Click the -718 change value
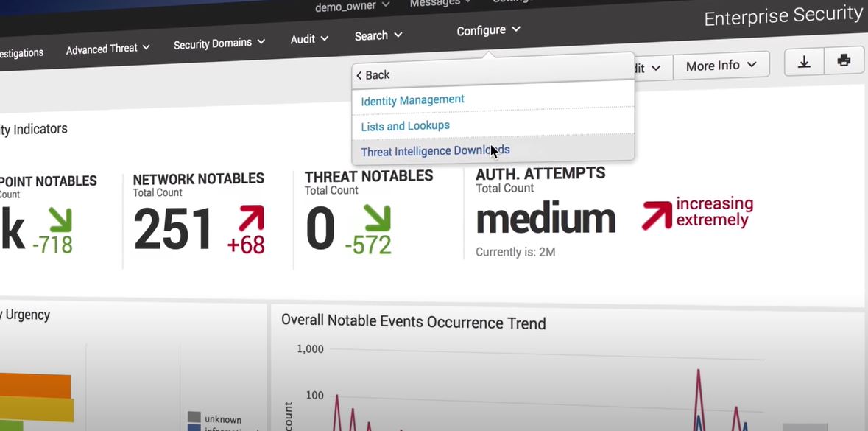 (52, 245)
